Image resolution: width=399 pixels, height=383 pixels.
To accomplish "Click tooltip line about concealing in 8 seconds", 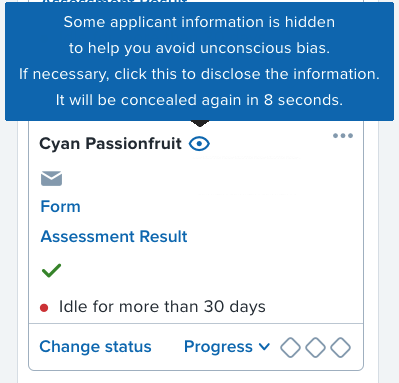I will 199,100.
